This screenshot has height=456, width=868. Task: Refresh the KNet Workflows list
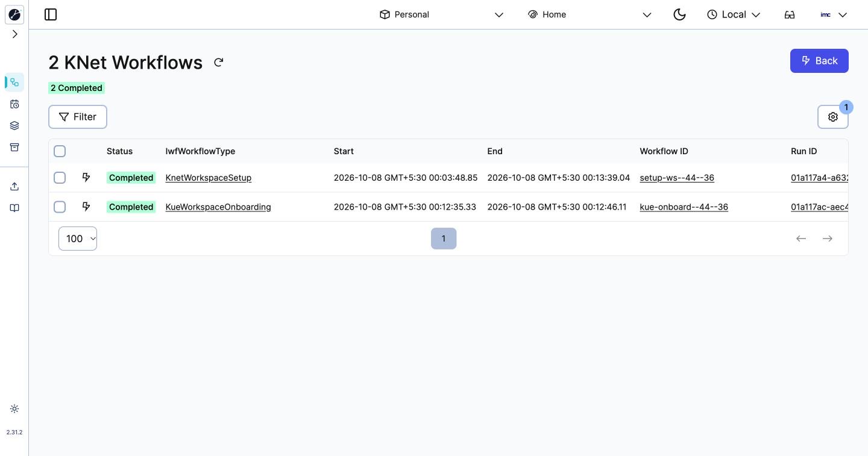219,63
